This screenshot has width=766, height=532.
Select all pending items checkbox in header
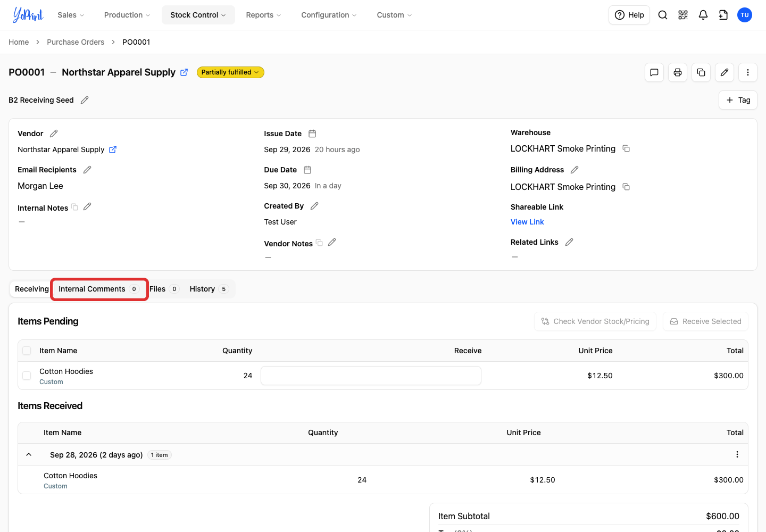point(27,351)
